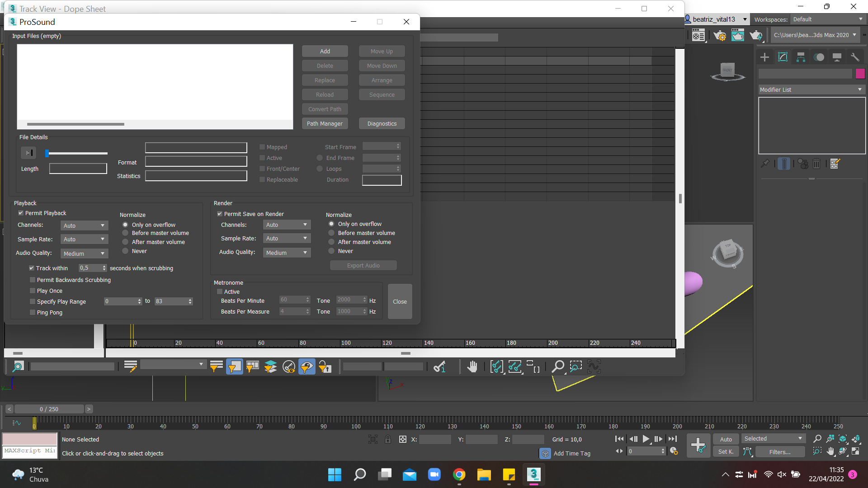Open the Path Manager
868x488 pixels.
pyautogui.click(x=325, y=123)
